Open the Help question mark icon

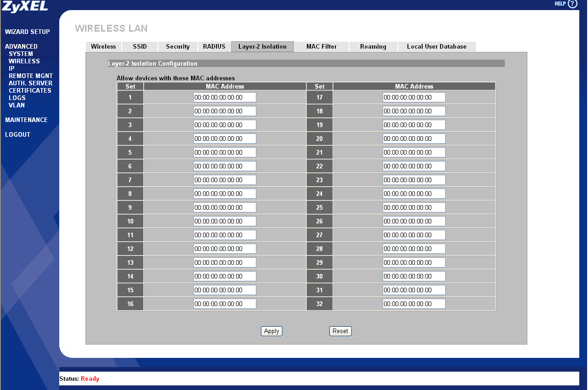pos(572,4)
